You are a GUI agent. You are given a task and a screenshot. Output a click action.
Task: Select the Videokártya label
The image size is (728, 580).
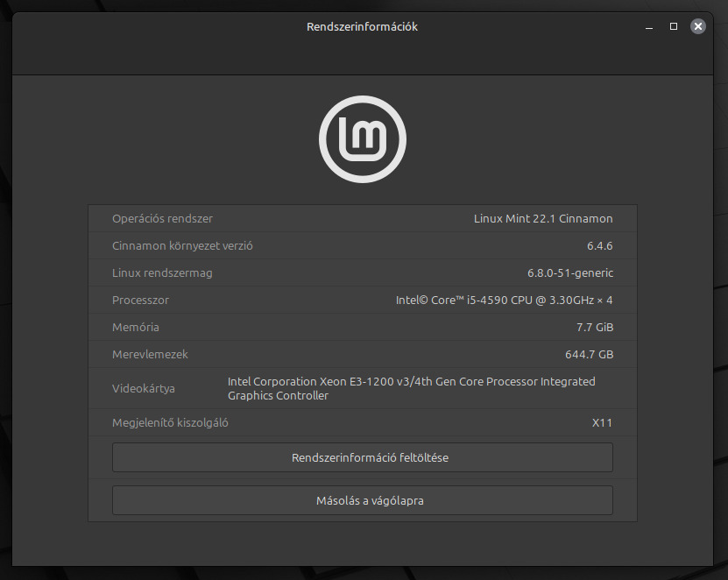tap(144, 389)
